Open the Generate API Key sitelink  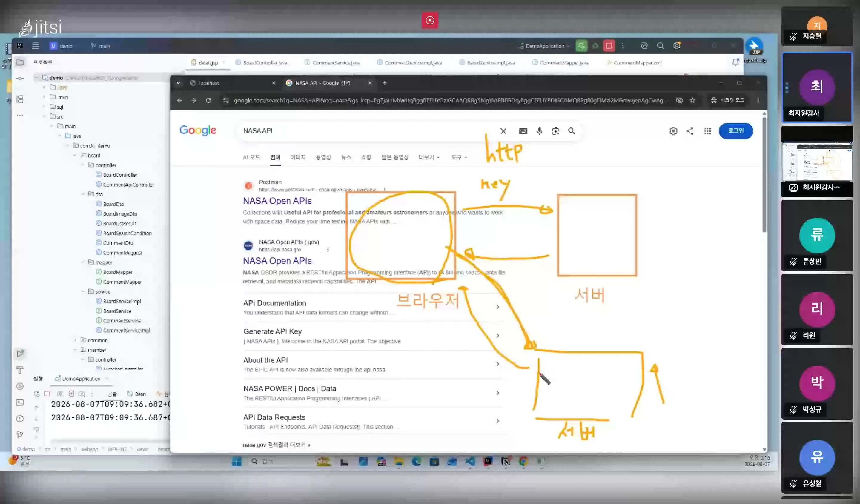272,331
